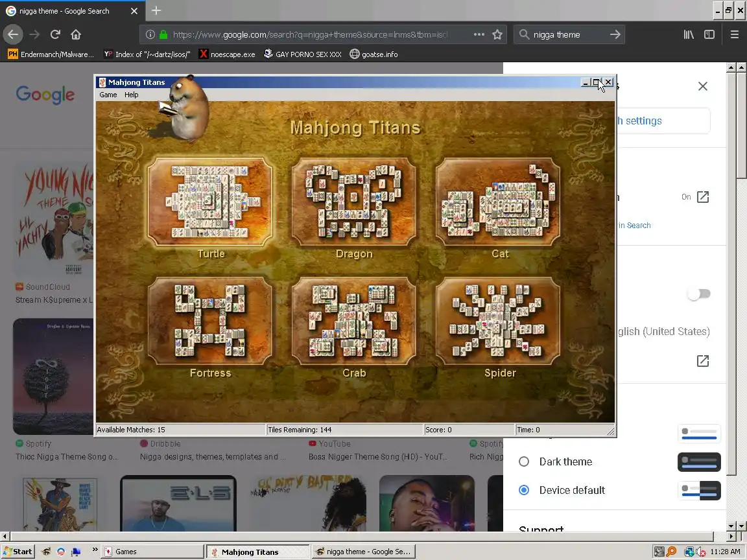The width and height of the screenshot is (747, 560).
Task: Open the Windows Start menu
Action: pos(18,552)
